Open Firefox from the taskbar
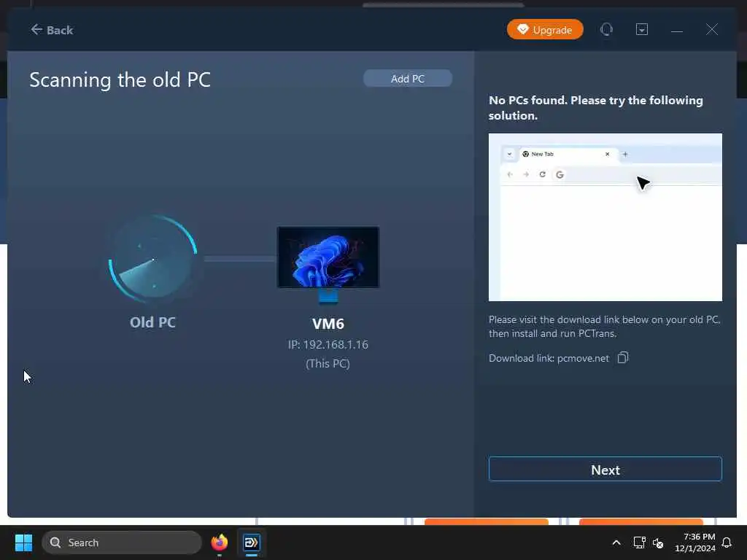The width and height of the screenshot is (747, 560). 219,542
